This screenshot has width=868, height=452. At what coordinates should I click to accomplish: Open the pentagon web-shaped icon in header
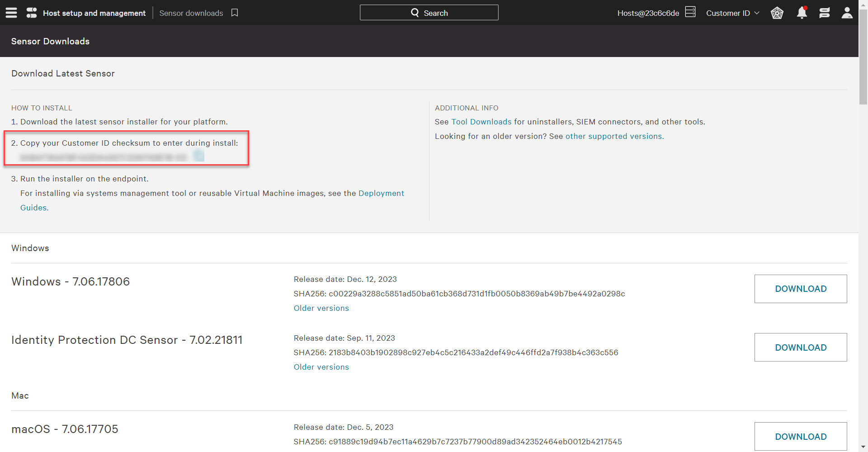(x=777, y=13)
